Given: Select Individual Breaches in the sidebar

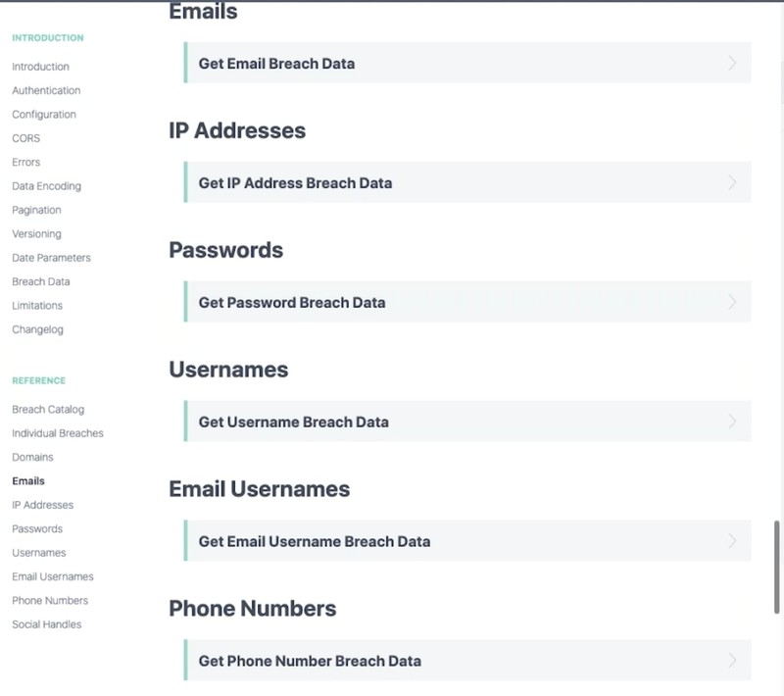Looking at the screenshot, I should pyautogui.click(x=57, y=433).
